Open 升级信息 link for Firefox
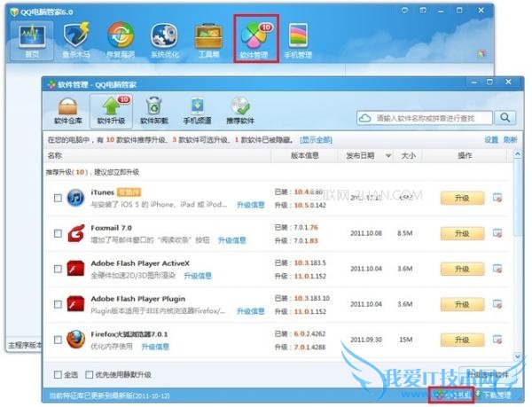This screenshot has width=532, height=407. (x=155, y=347)
